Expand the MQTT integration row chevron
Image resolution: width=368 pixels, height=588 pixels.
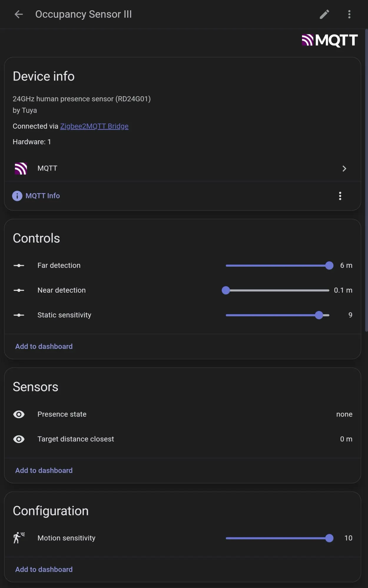(x=344, y=168)
